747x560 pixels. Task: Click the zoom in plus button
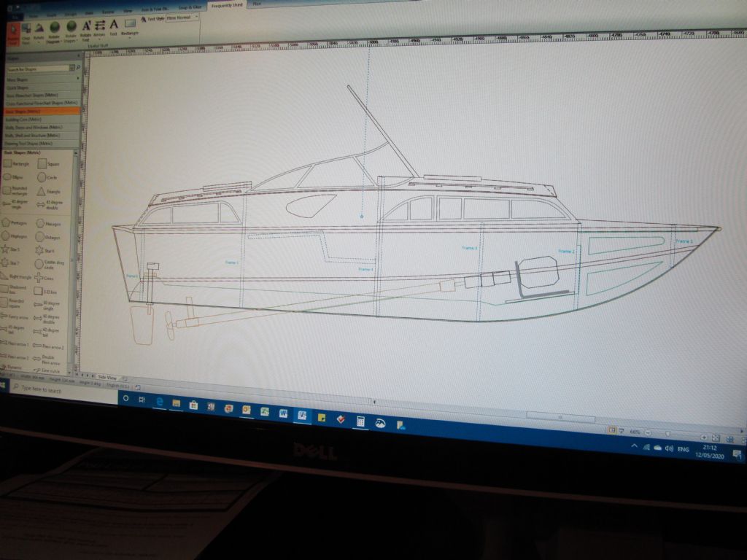(704, 436)
